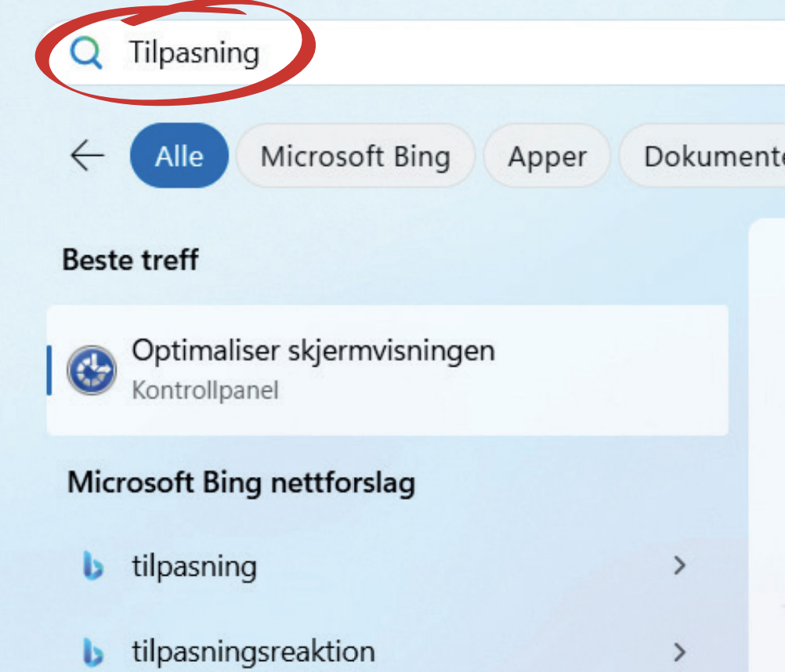
Task: Select the tilpasningsreaktion web suggestion
Action: [253, 652]
